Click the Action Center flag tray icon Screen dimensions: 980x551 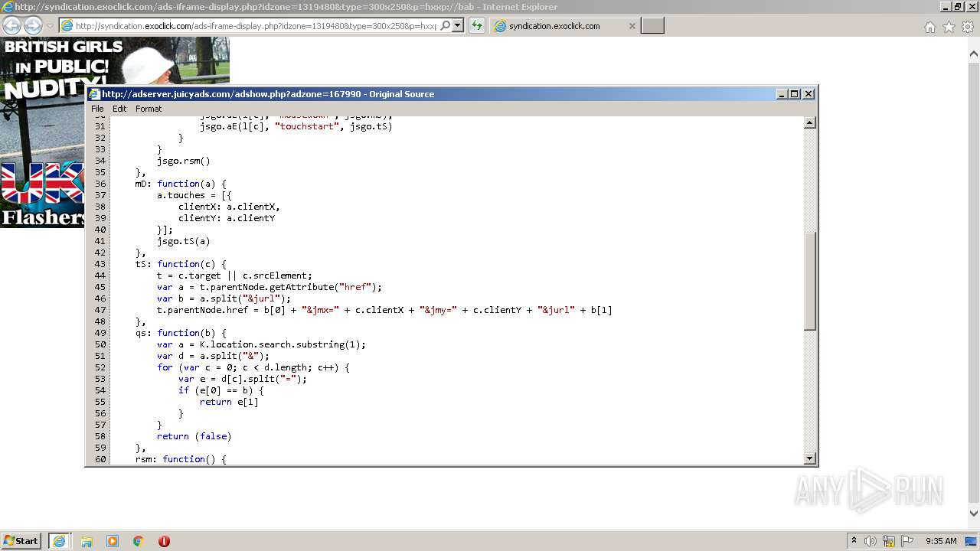pyautogui.click(x=907, y=541)
